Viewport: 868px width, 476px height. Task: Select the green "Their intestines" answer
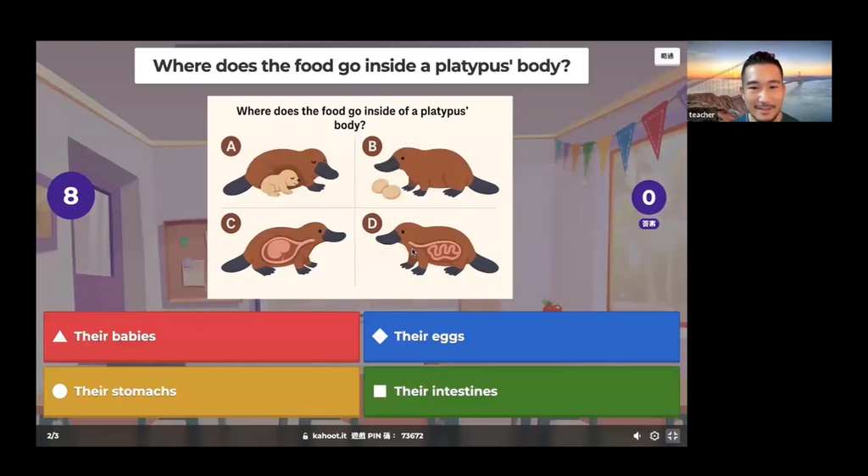pyautogui.click(x=521, y=391)
